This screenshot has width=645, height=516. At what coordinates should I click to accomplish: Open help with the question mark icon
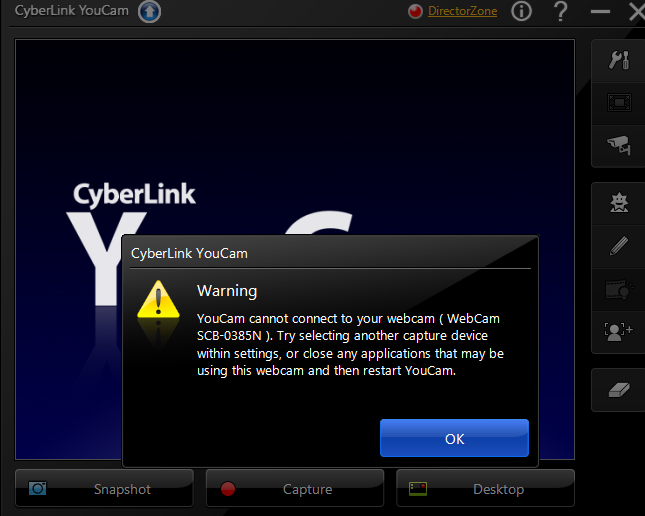pyautogui.click(x=560, y=11)
